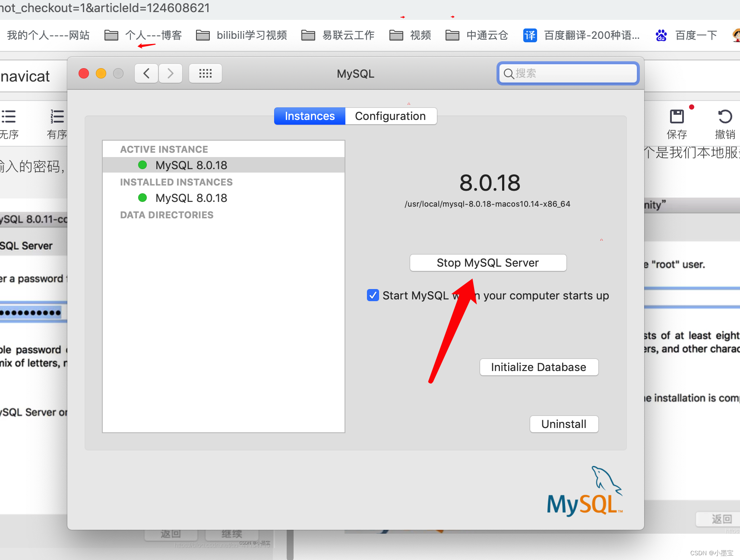Click the installation path /usr/local/mysql-8.0.18 text
Image resolution: width=740 pixels, height=560 pixels.
pos(487,204)
